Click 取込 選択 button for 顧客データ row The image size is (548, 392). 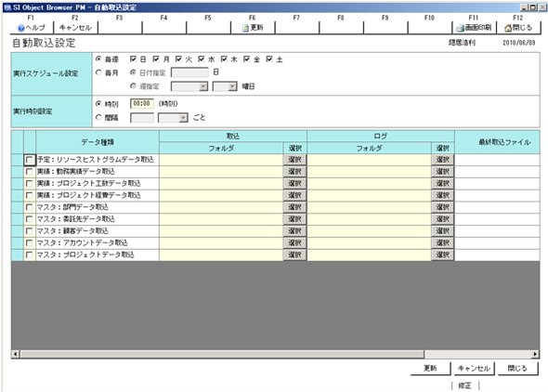point(294,231)
